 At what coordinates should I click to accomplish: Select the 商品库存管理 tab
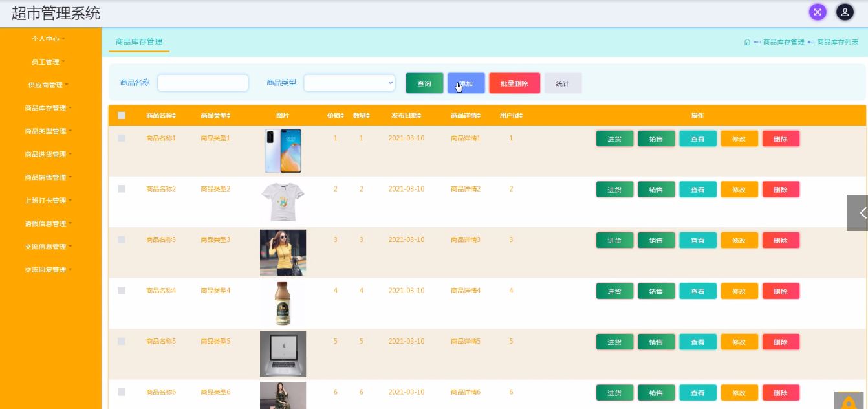click(138, 42)
